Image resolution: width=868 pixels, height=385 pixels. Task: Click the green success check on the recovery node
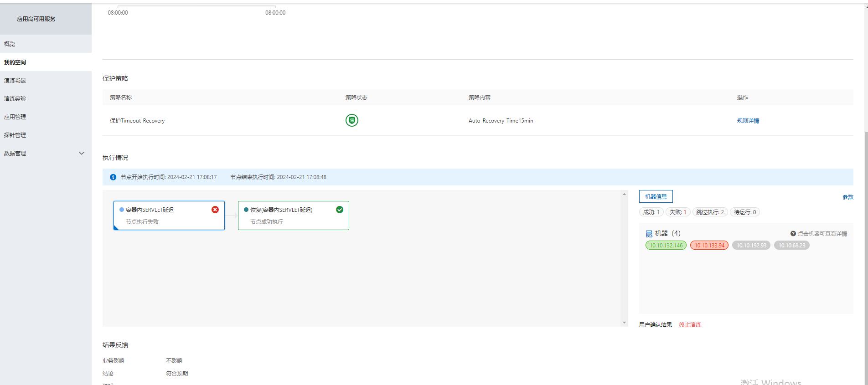tap(340, 210)
